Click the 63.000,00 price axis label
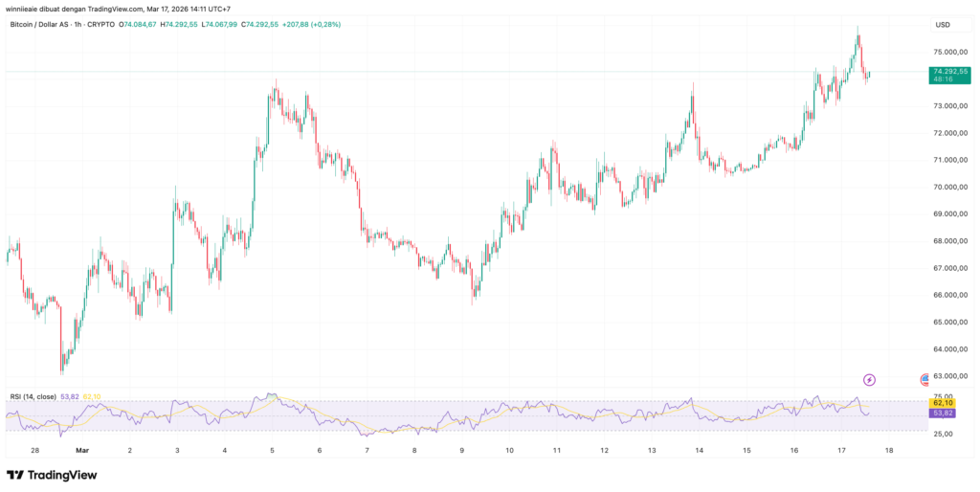 950,376
